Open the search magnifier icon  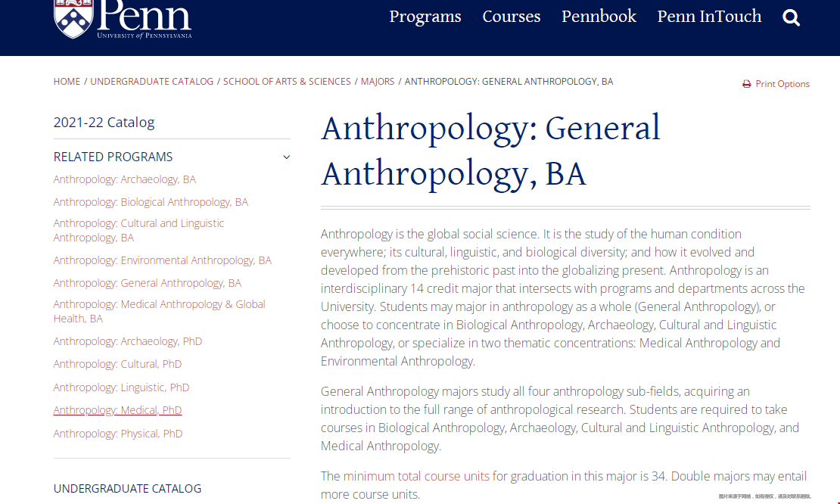tap(792, 17)
